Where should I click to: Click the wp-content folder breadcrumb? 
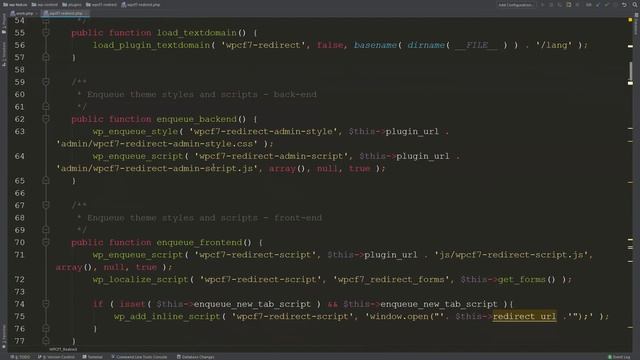point(45,5)
